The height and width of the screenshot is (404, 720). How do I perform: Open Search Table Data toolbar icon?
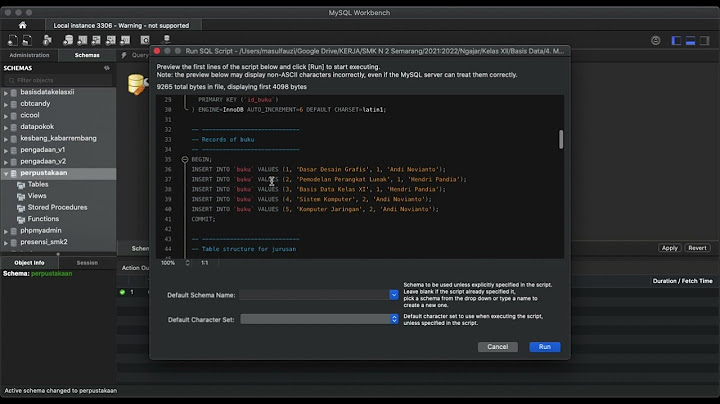tap(145, 40)
